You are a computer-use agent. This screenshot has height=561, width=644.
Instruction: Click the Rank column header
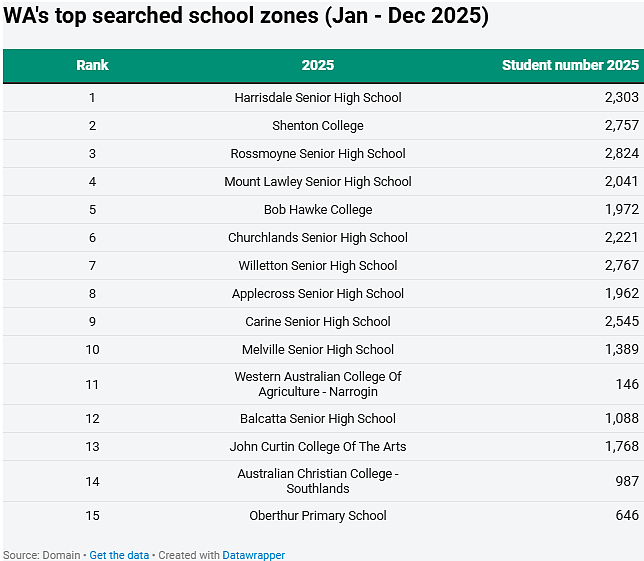[92, 65]
